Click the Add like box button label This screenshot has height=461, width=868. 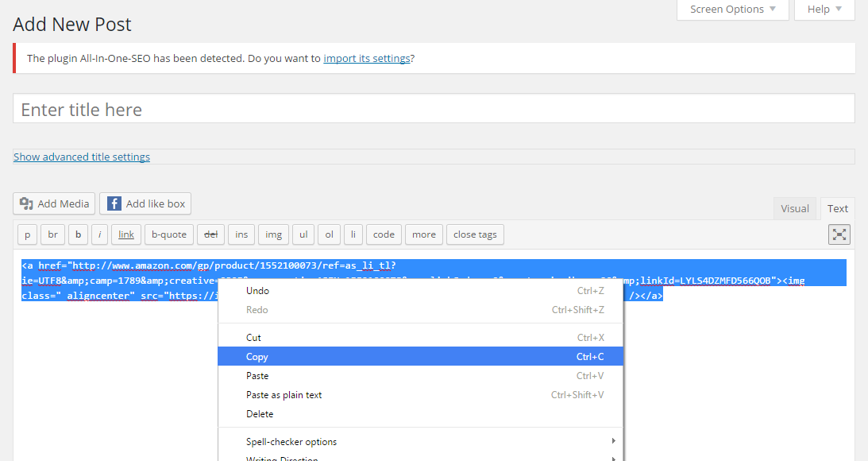tap(156, 204)
